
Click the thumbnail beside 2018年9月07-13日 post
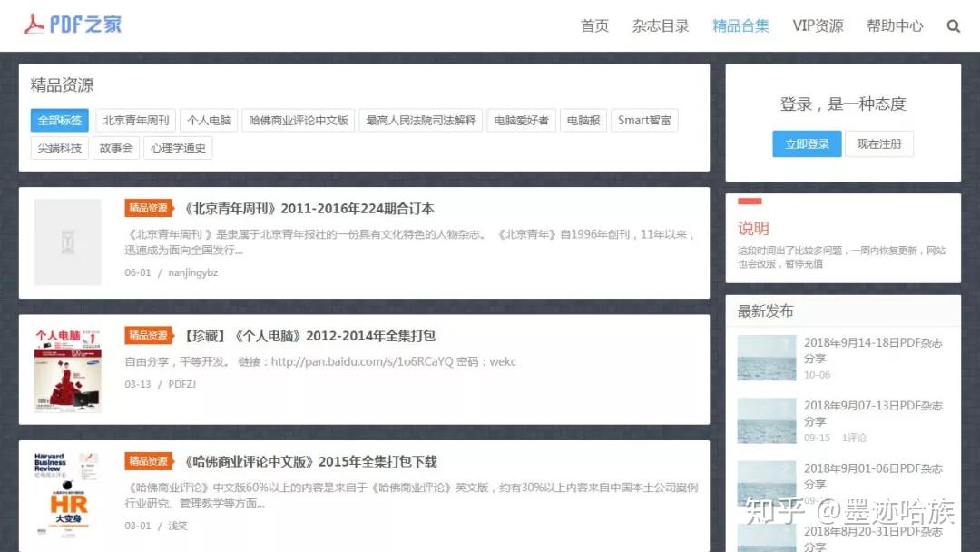[x=766, y=420]
